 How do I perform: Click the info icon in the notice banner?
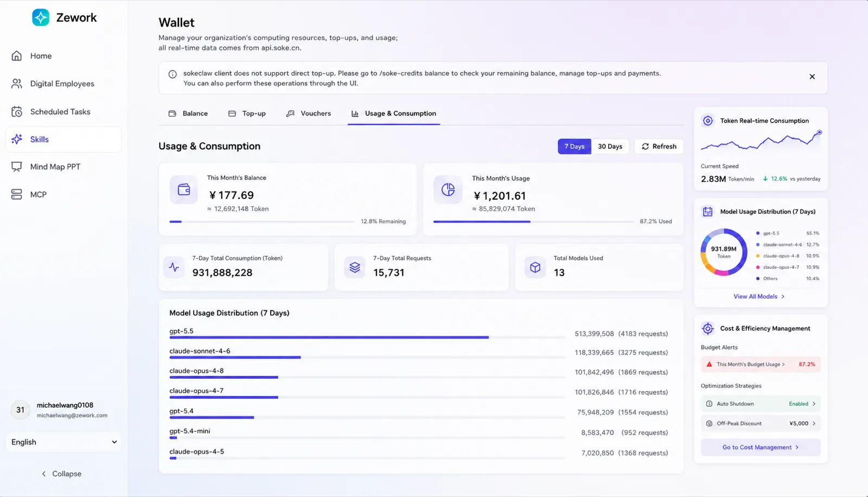pos(173,74)
